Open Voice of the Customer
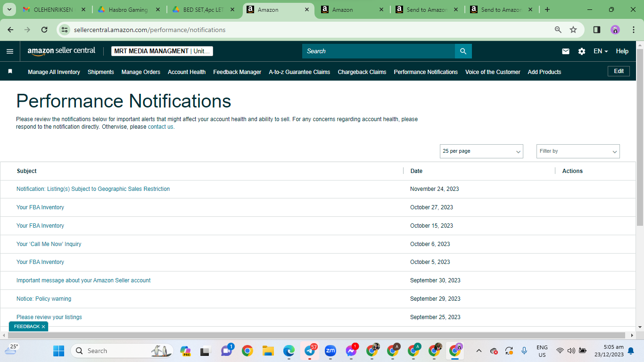Image resolution: width=644 pixels, height=362 pixels. [x=493, y=72]
